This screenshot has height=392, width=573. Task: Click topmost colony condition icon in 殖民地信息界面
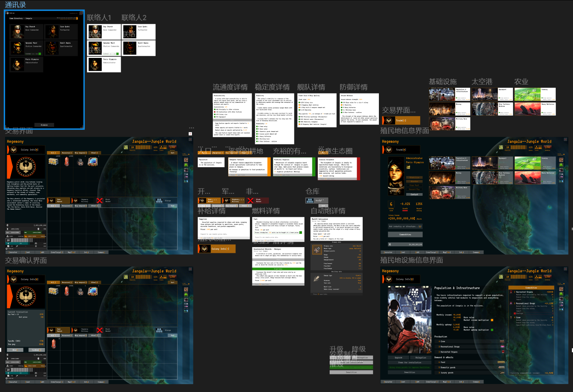click(561, 160)
